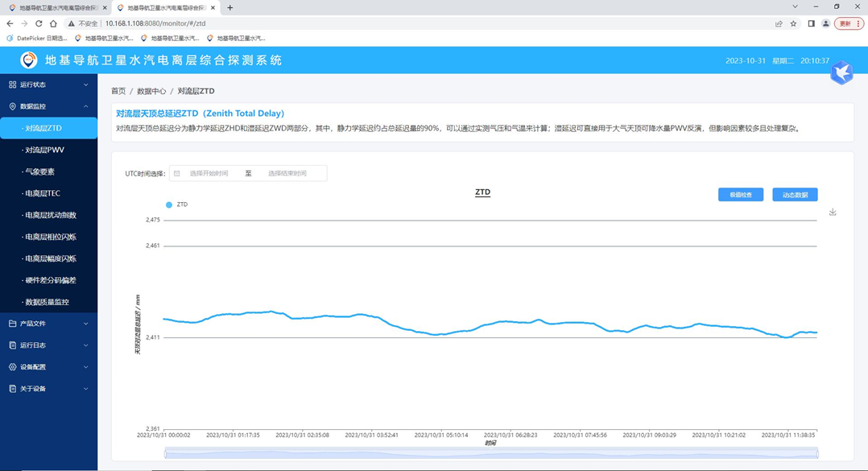This screenshot has width=868, height=471.
Task: Select 数据质量监控 in sidebar
Action: point(48,302)
